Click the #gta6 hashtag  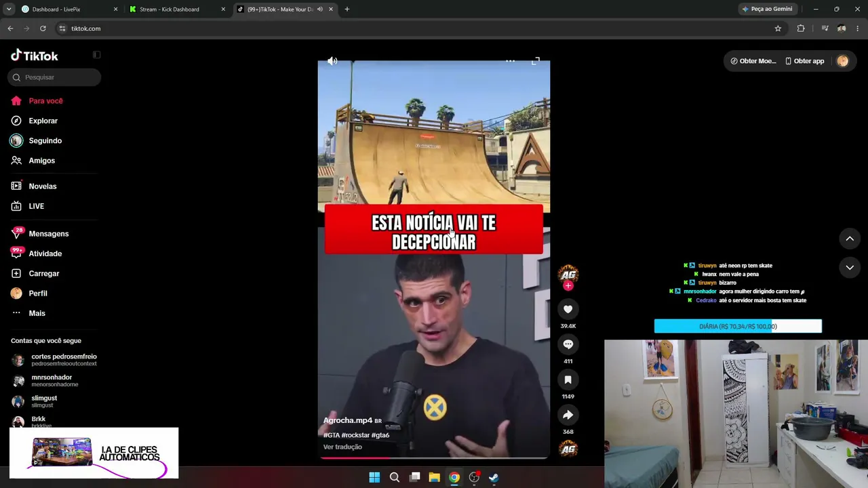380,435
